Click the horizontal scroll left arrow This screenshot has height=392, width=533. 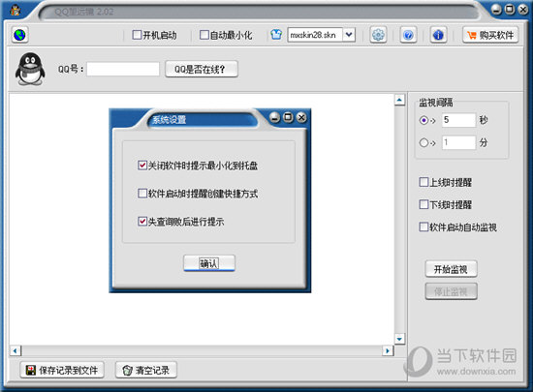pyautogui.click(x=16, y=350)
